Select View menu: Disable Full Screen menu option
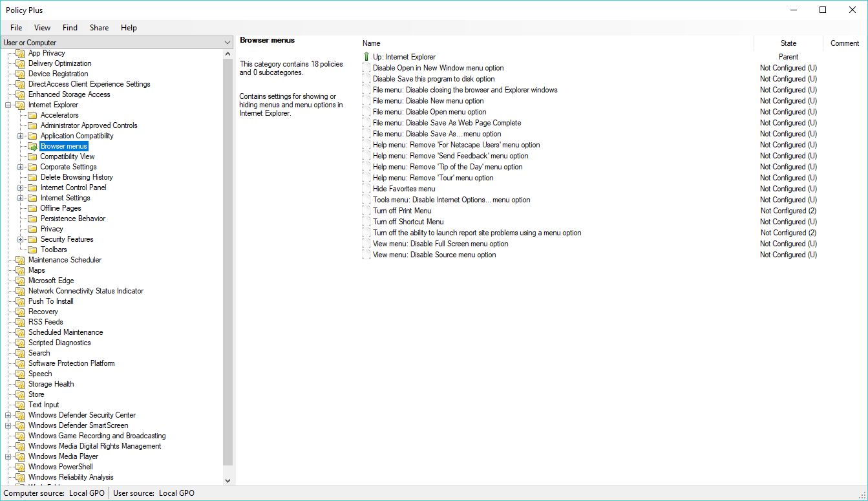 (440, 244)
